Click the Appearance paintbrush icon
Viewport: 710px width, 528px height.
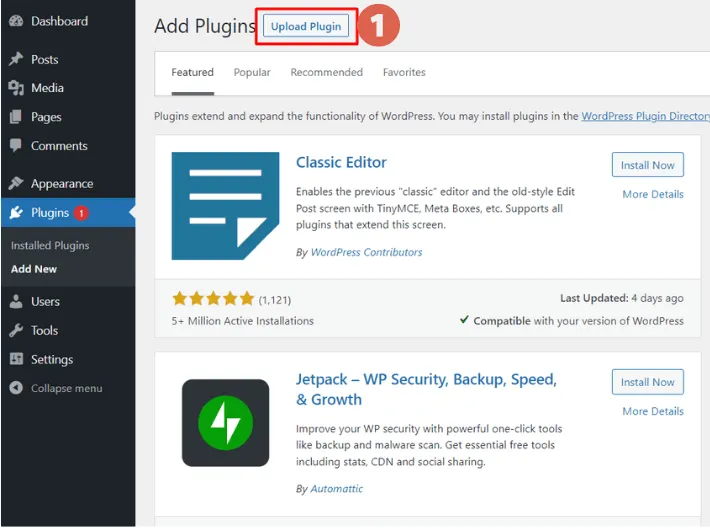point(16,183)
